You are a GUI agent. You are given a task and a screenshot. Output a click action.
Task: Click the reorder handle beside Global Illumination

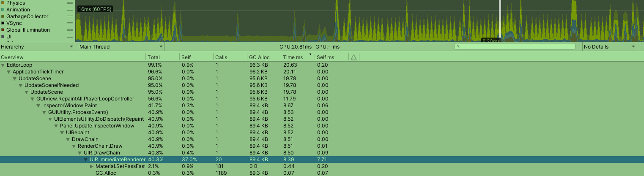[70, 30]
